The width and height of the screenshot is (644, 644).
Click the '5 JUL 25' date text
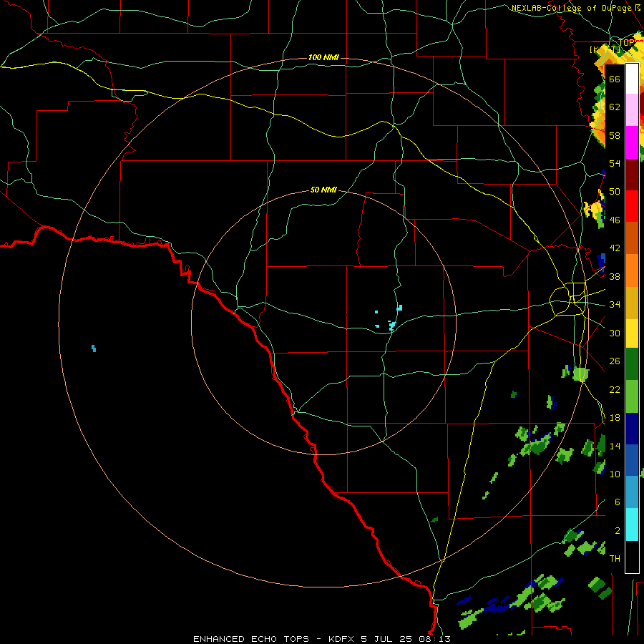pyautogui.click(x=387, y=639)
